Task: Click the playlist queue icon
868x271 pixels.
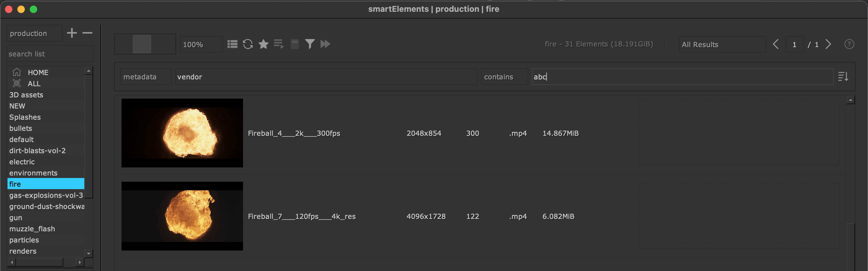Action: (279, 44)
